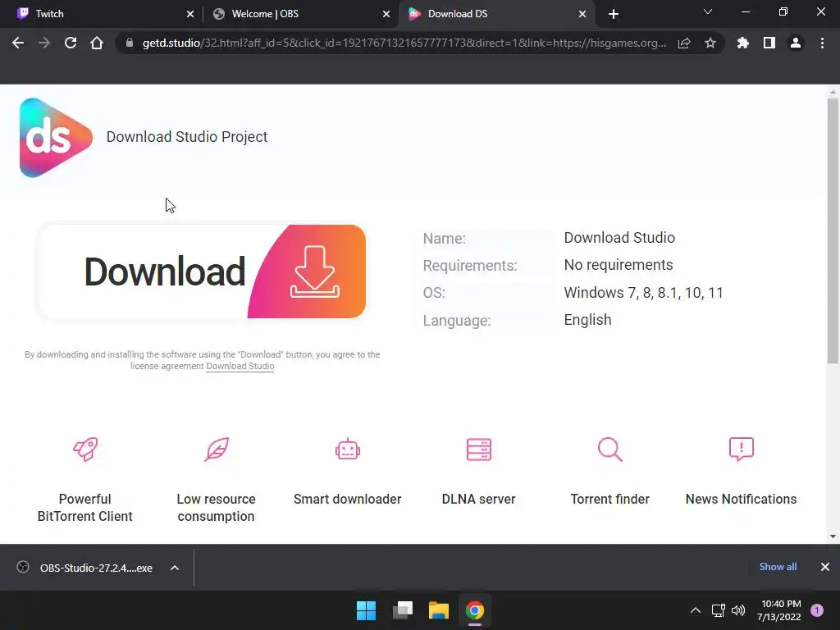Click the scrollbar down arrow
Viewport: 840px width, 630px height.
point(833,536)
